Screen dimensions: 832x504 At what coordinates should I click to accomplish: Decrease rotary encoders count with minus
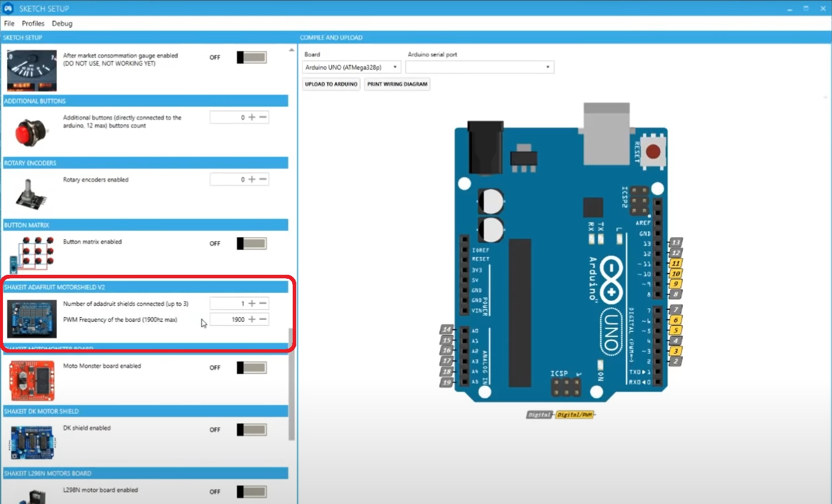pyautogui.click(x=263, y=179)
